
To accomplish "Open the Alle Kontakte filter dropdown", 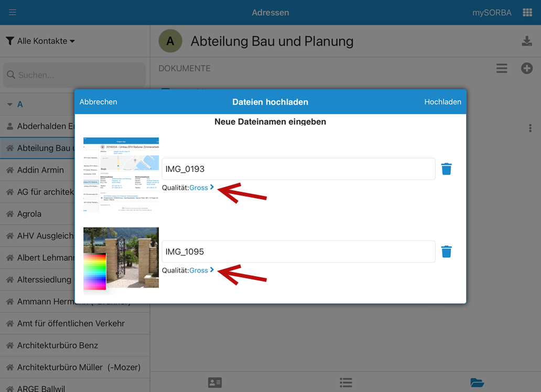I will (41, 41).
